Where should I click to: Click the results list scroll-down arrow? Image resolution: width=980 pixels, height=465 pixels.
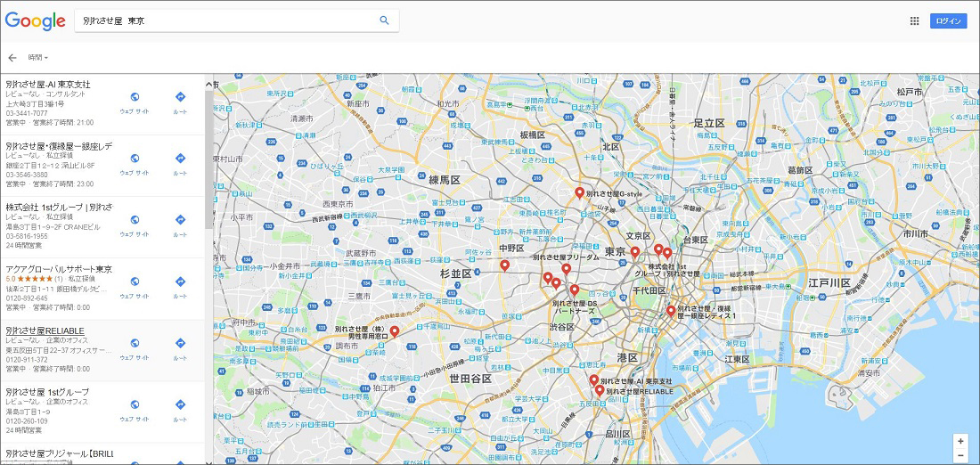(x=208, y=462)
